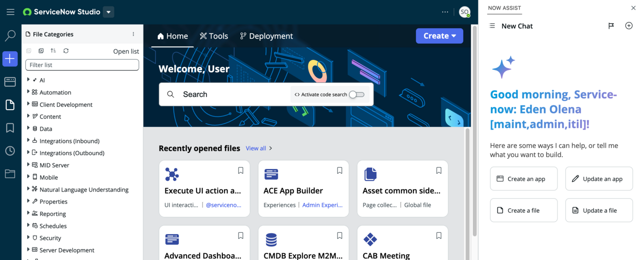
Task: Switch to the Home tab
Action: [173, 36]
